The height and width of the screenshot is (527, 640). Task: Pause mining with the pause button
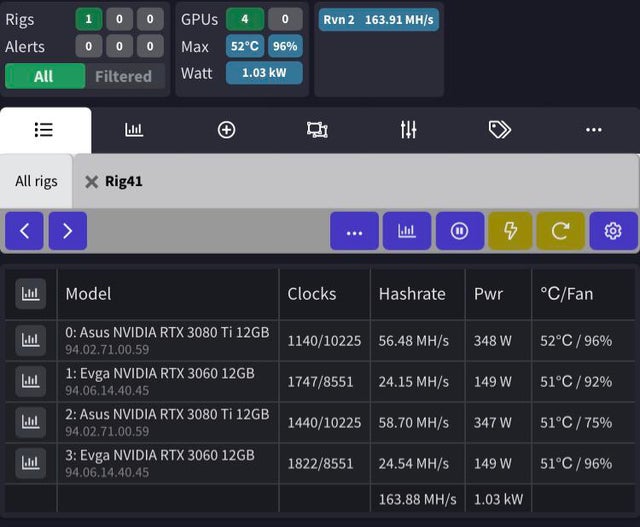pos(460,231)
